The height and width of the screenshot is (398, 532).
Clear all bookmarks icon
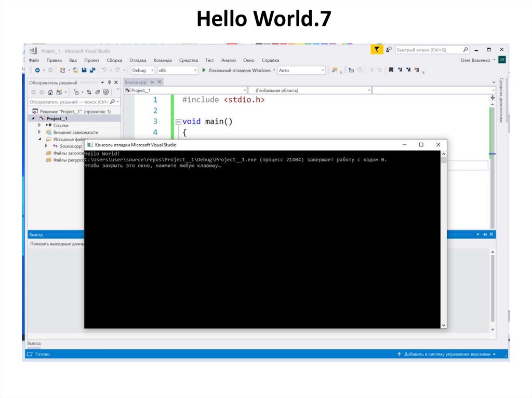[417, 70]
